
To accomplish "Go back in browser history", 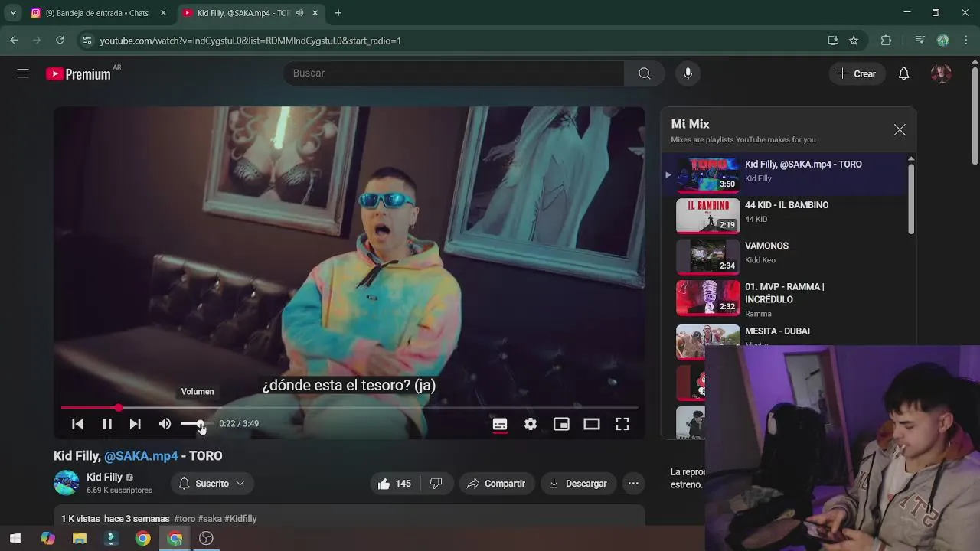I will (x=14, y=41).
